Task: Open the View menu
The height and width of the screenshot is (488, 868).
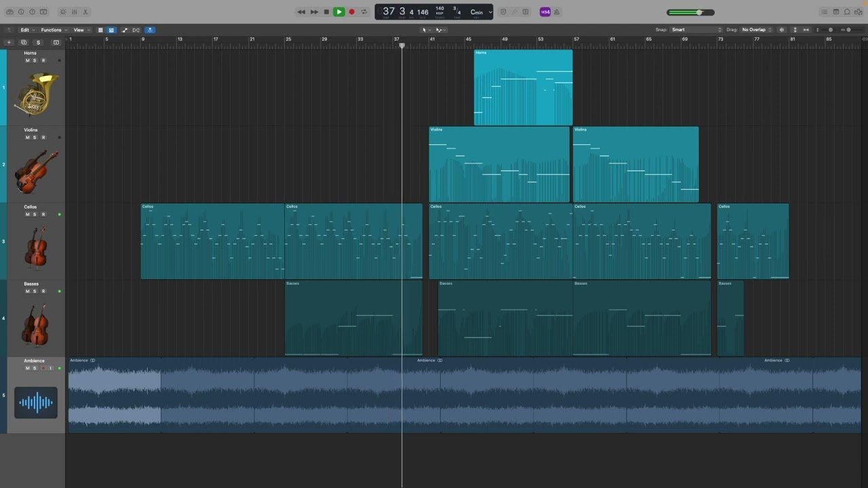Action: coord(81,30)
